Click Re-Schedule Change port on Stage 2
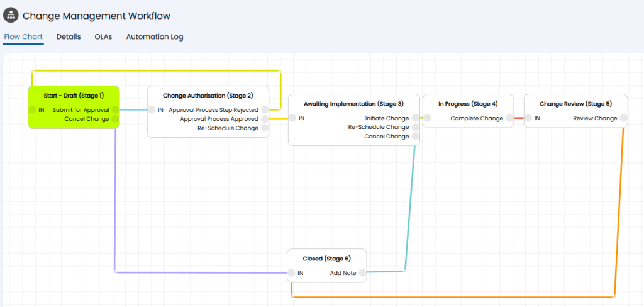The width and height of the screenshot is (644, 307). coord(265,128)
